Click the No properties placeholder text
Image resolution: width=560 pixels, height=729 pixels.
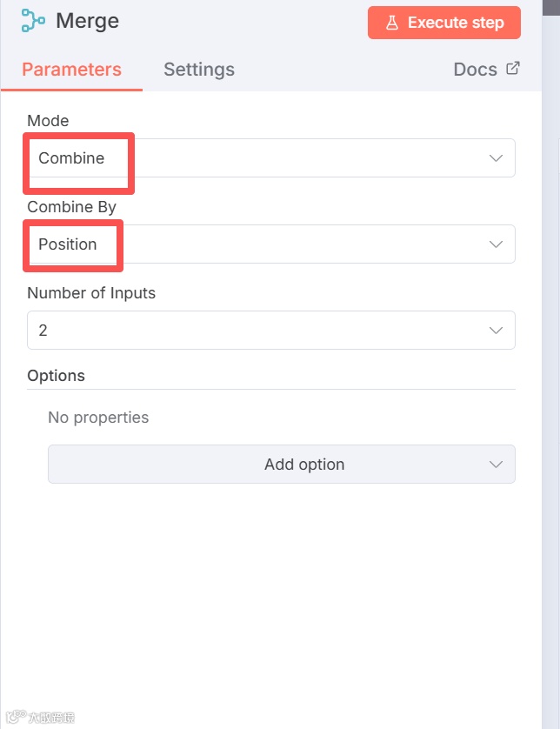98,418
